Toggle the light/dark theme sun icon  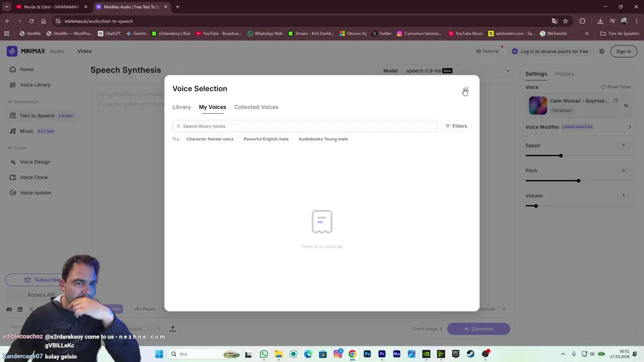(602, 51)
